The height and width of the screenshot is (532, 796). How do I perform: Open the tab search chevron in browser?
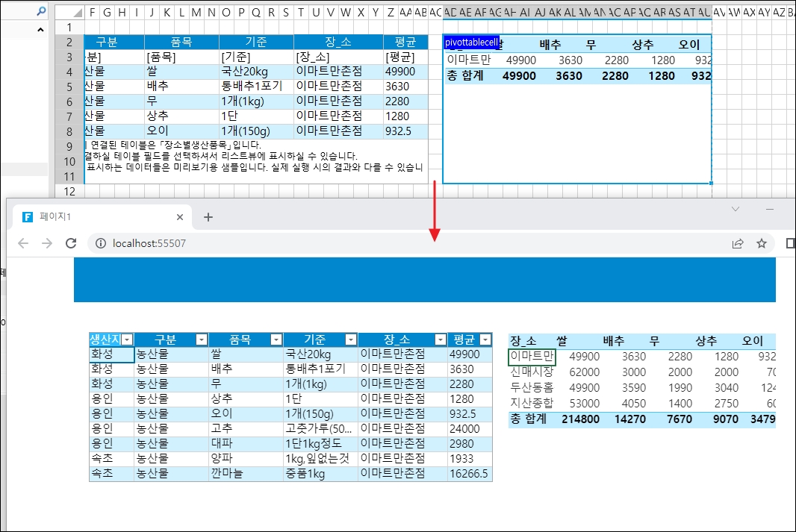click(x=736, y=209)
